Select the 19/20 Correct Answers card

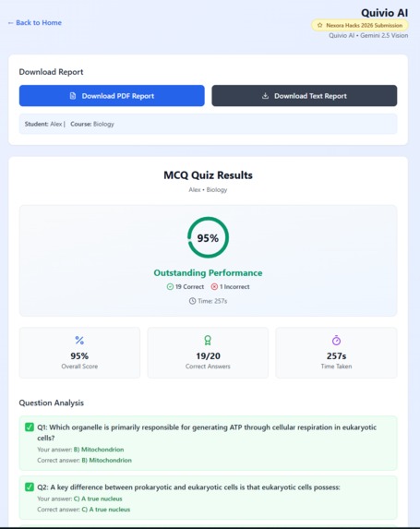click(208, 353)
